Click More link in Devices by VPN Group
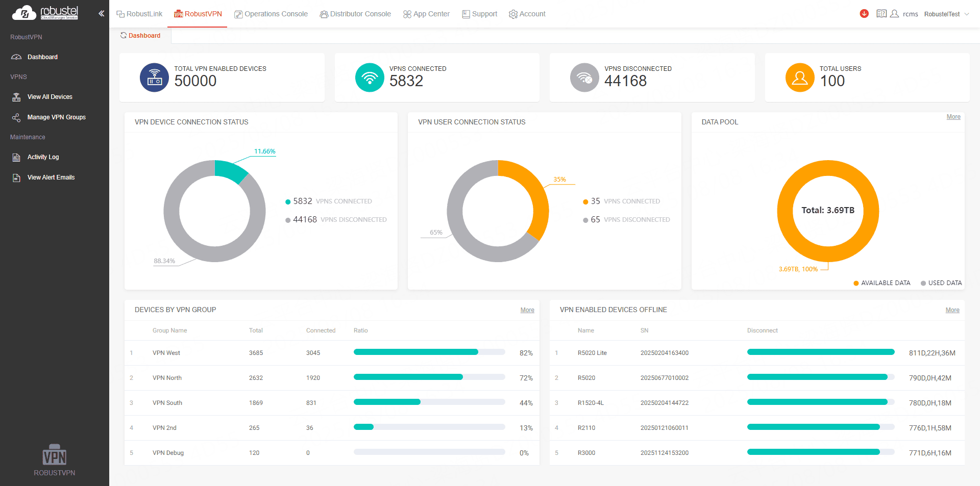The image size is (980, 486). point(527,310)
